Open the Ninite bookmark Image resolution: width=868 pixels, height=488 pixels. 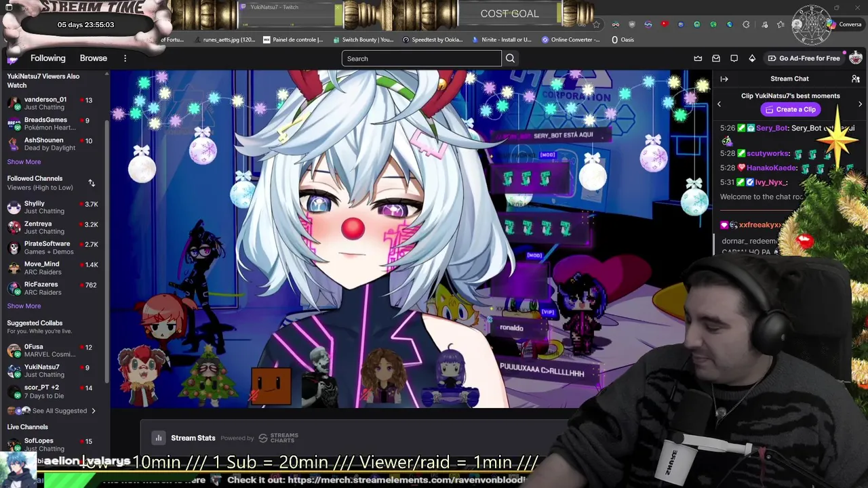pos(502,39)
